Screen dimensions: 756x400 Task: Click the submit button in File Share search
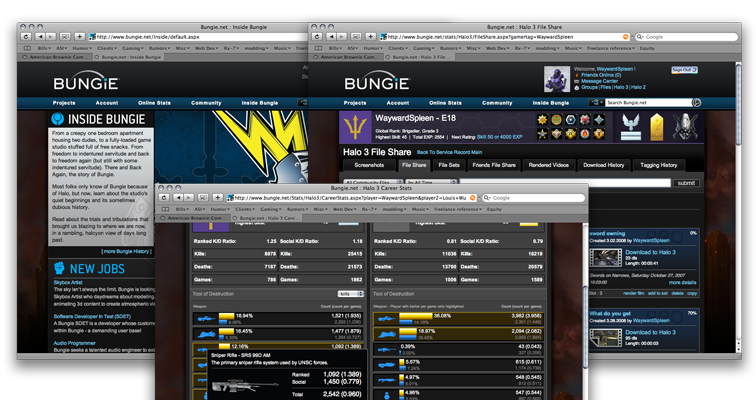686,183
